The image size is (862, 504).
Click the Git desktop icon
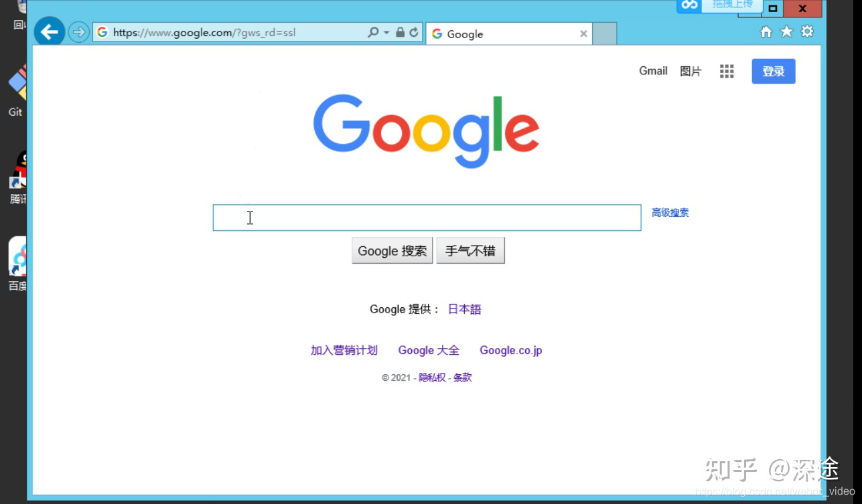(17, 84)
